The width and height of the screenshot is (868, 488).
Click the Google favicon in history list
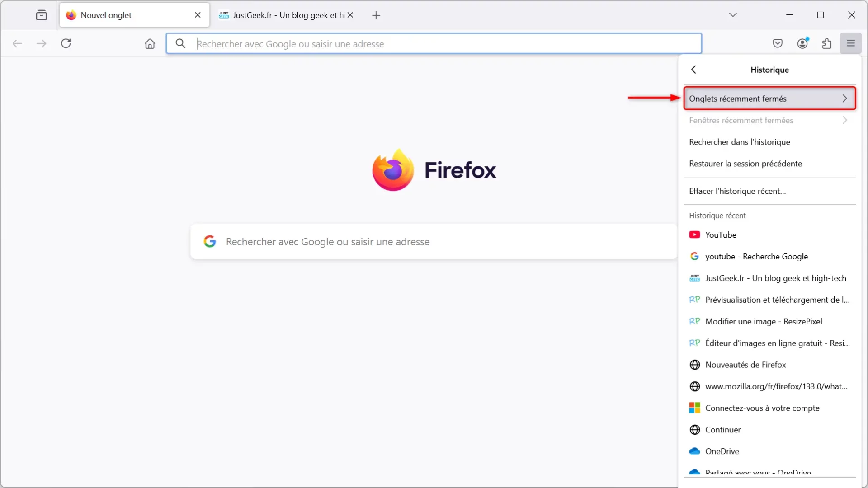click(694, 256)
